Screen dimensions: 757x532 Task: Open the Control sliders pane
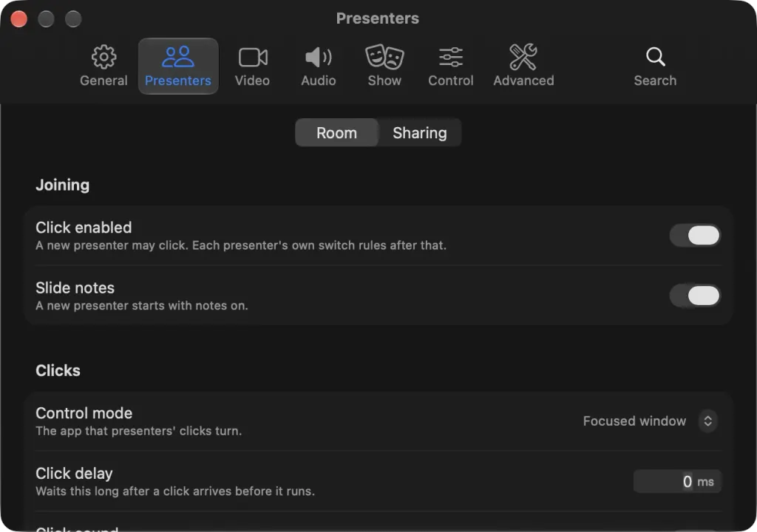451,66
